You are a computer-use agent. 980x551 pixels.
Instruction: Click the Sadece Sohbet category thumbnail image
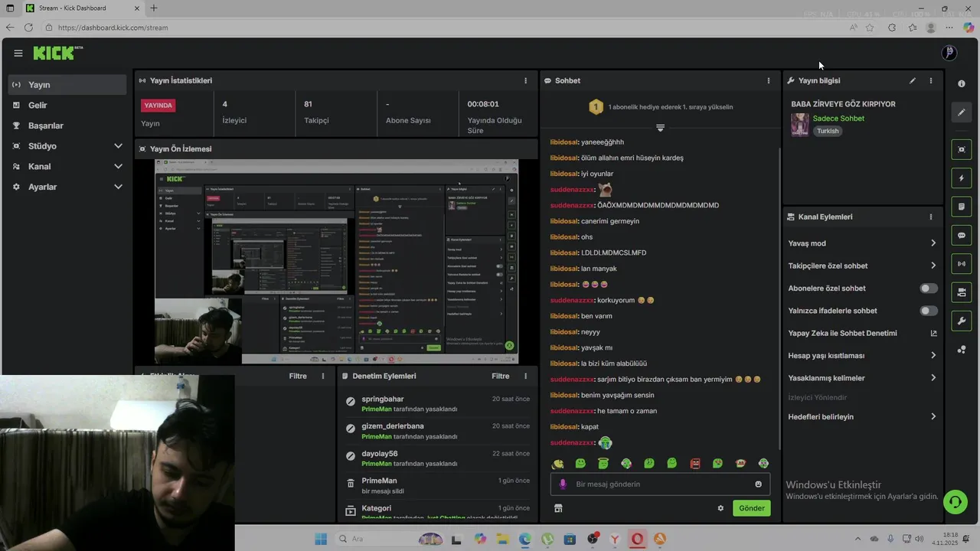click(800, 125)
